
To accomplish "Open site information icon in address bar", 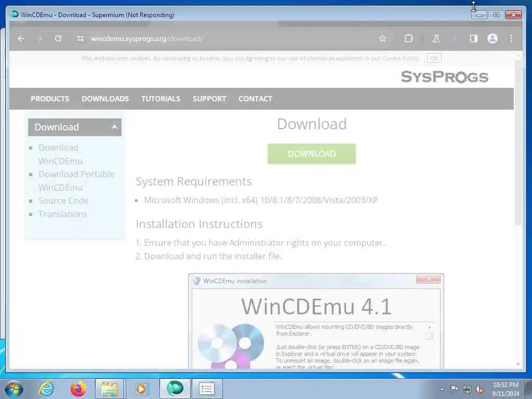I will [81, 38].
